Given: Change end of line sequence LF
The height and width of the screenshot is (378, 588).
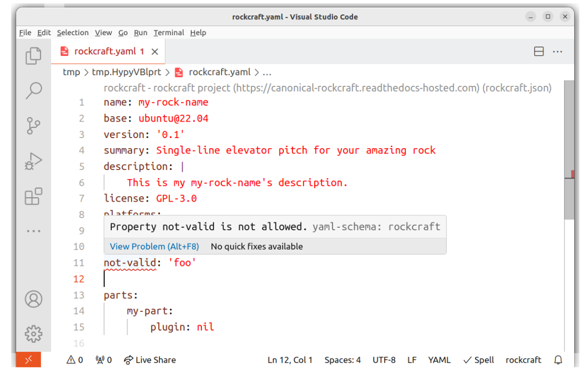Looking at the screenshot, I should click(x=412, y=360).
